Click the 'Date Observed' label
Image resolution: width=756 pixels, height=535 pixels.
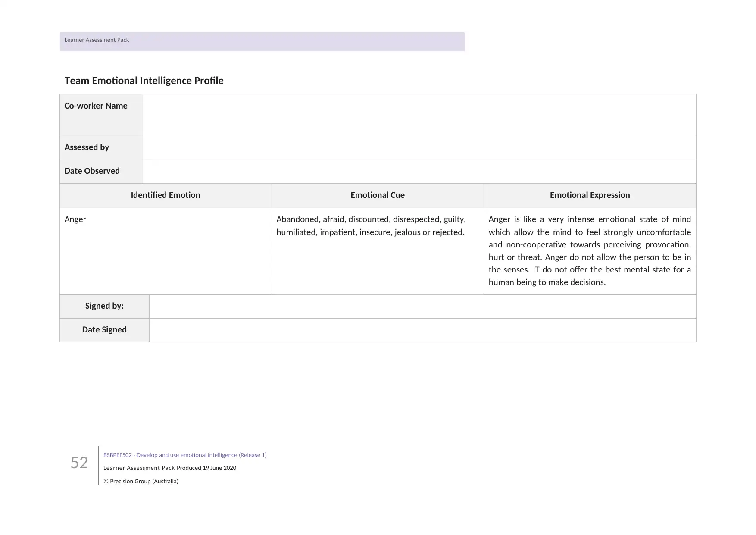click(92, 171)
